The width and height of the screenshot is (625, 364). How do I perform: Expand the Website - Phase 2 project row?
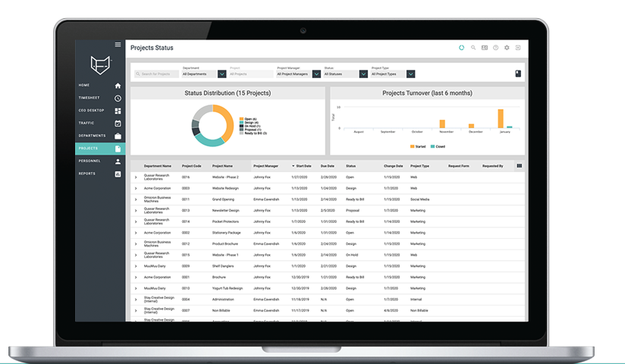(x=136, y=177)
